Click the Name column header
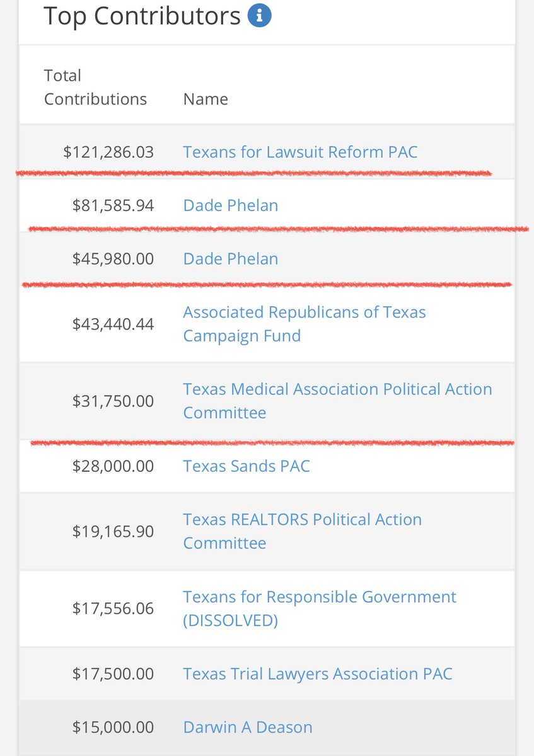The image size is (534, 756). tap(206, 100)
